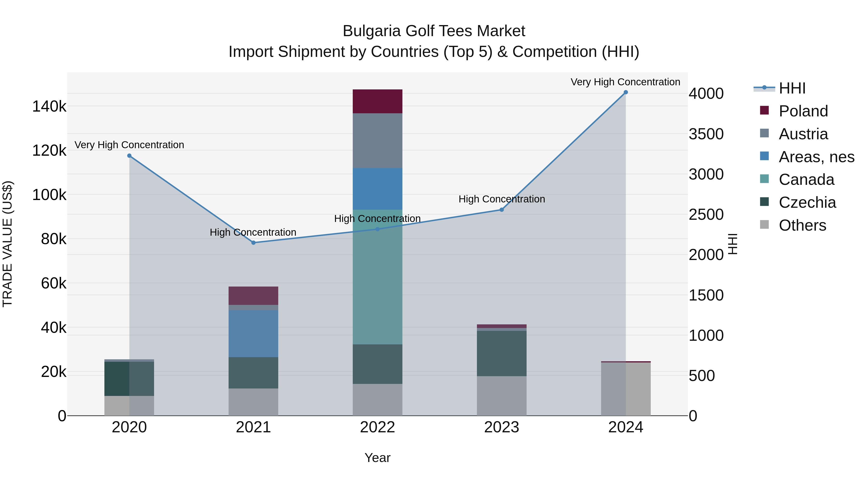
Task: Click the 'TRADE VALUE (US$)' axis title
Action: tap(7, 244)
